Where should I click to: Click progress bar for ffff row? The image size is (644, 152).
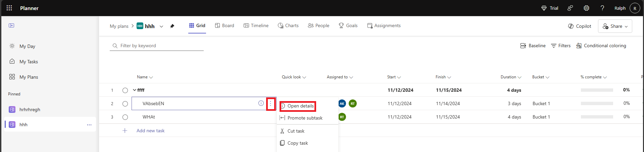click(x=597, y=90)
